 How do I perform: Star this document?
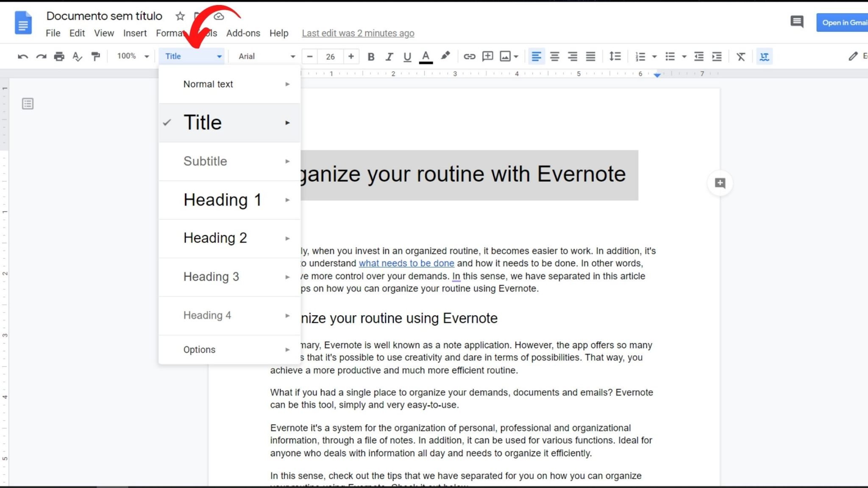[x=180, y=16]
